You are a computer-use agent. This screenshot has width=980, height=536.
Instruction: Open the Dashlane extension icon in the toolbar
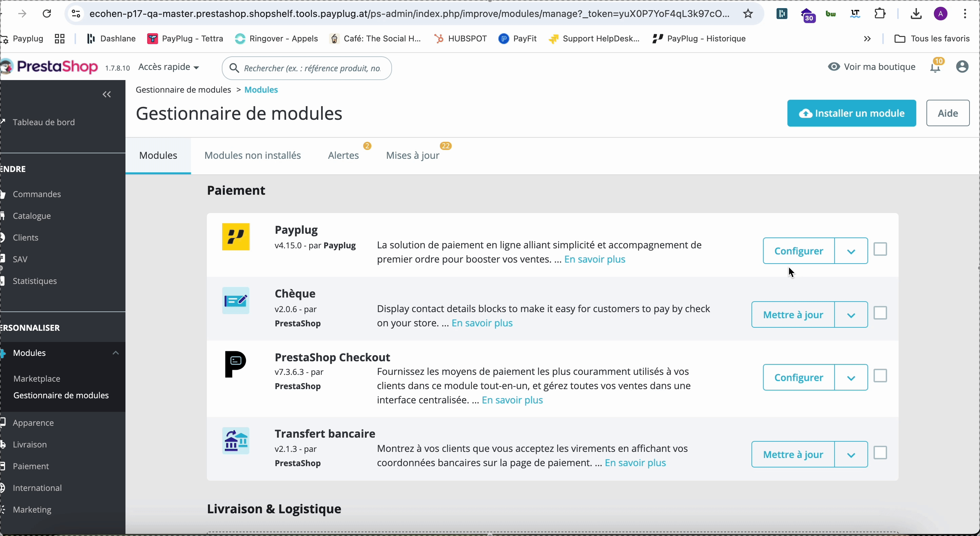click(782, 14)
